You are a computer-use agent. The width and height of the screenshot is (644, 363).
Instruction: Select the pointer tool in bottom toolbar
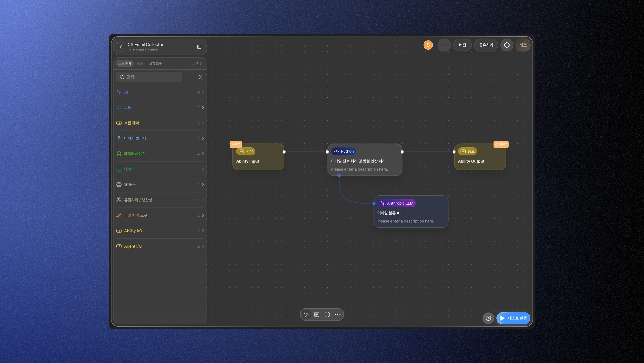[306, 314]
